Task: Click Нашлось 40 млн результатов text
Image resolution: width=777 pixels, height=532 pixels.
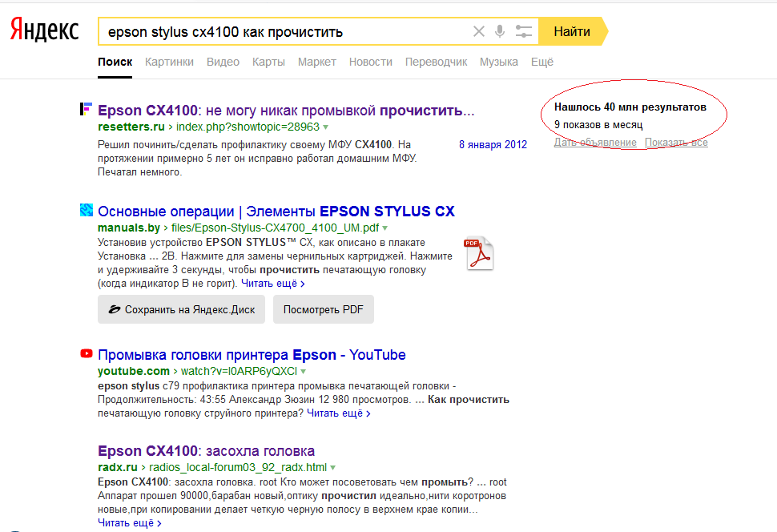Action: [630, 107]
